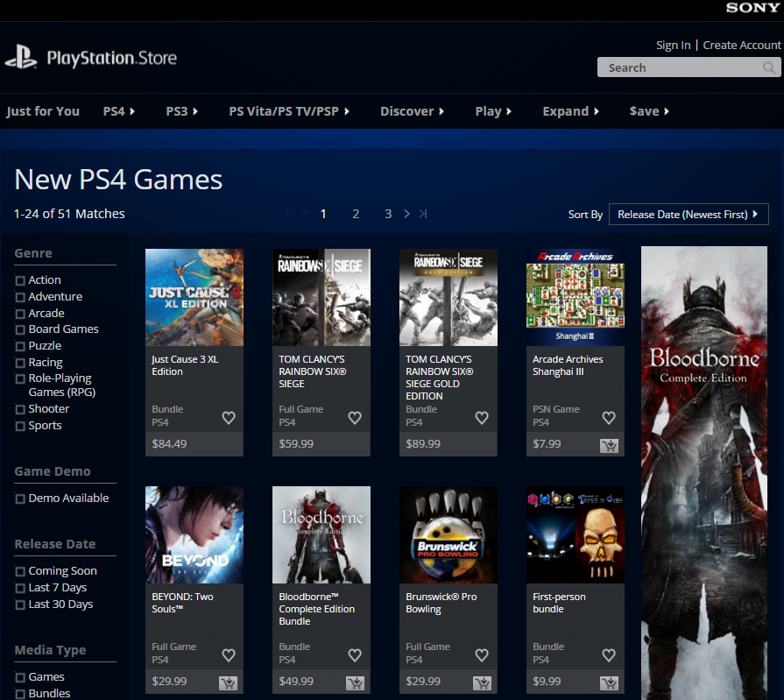Screen dimensions: 784x700
Task: Add BEYOND: Two Souls to cart
Action: coord(228,682)
